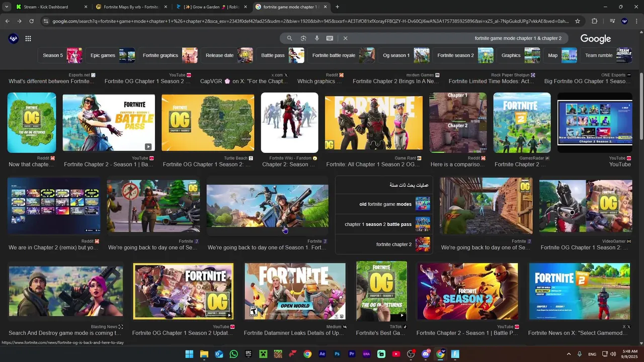Clear the search query with X icon
Viewport: 644px width, 362px height.
345,38
